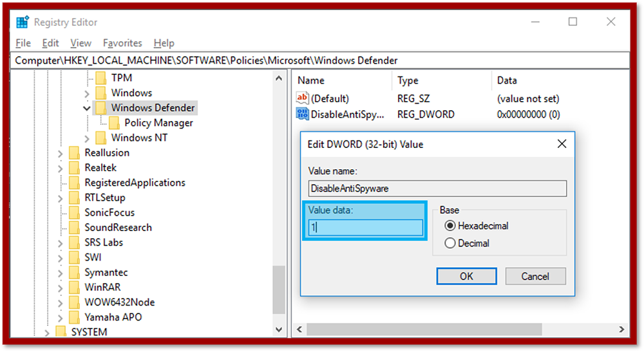Viewport: 644px width, 352px height.
Task: Expand the WinRAR key node
Action: click(61, 288)
